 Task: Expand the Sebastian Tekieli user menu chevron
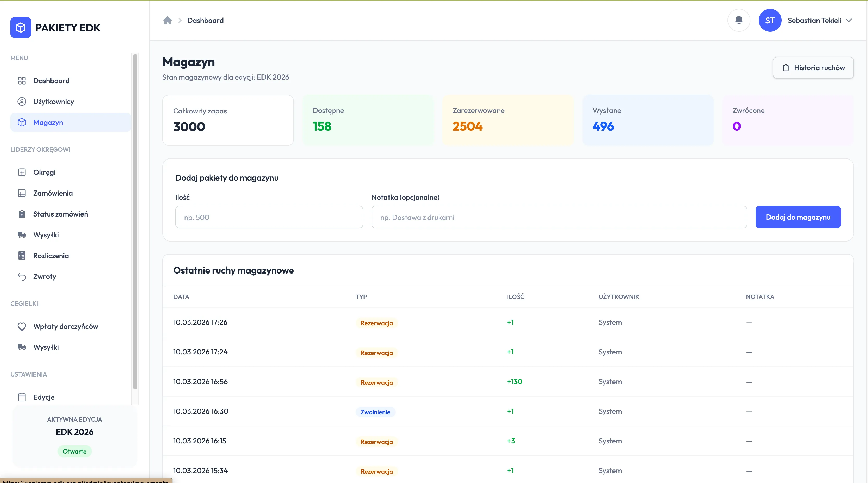[849, 21]
